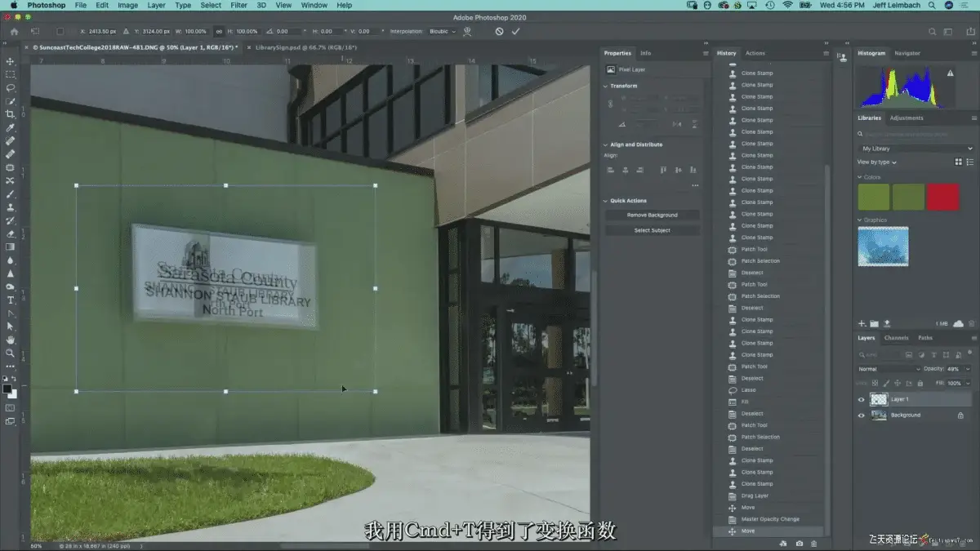This screenshot has height=551, width=980.
Task: Switch to the Actions tab
Action: pos(755,53)
